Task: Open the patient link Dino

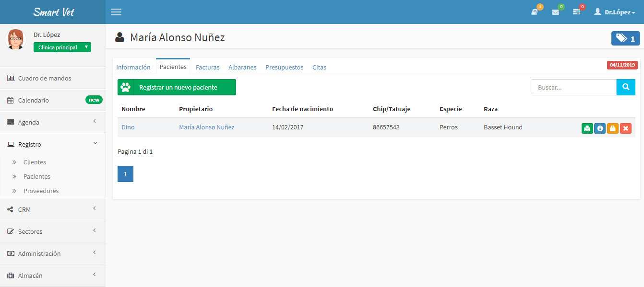Action: 128,127
